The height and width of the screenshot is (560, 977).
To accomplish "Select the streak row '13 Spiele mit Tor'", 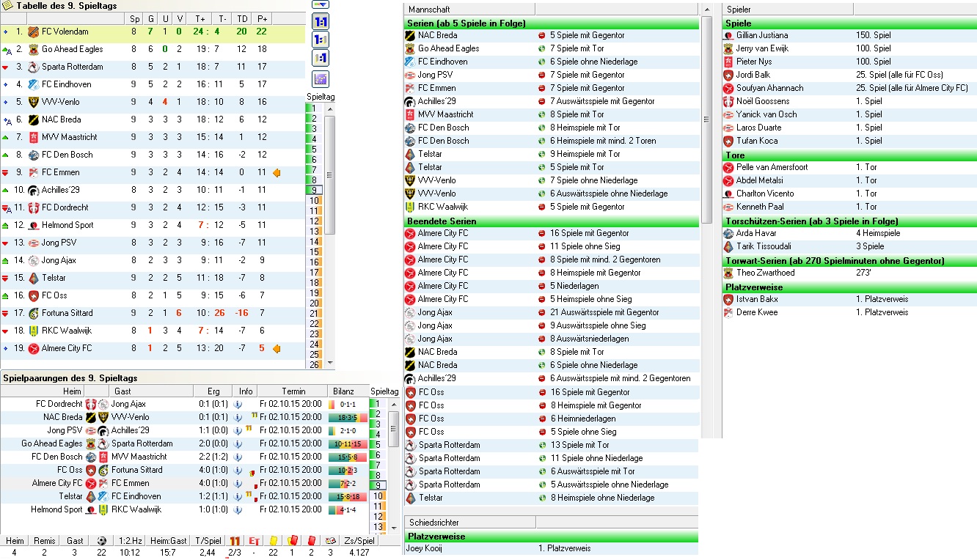I will click(x=552, y=445).
